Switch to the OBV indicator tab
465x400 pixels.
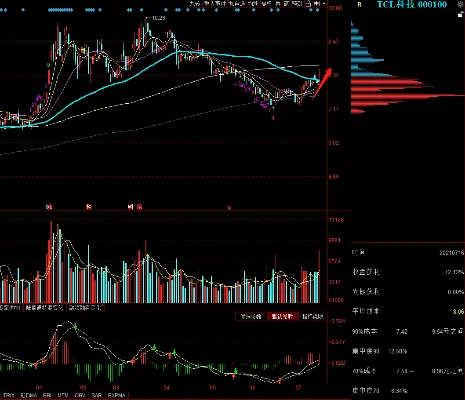click(x=80, y=395)
